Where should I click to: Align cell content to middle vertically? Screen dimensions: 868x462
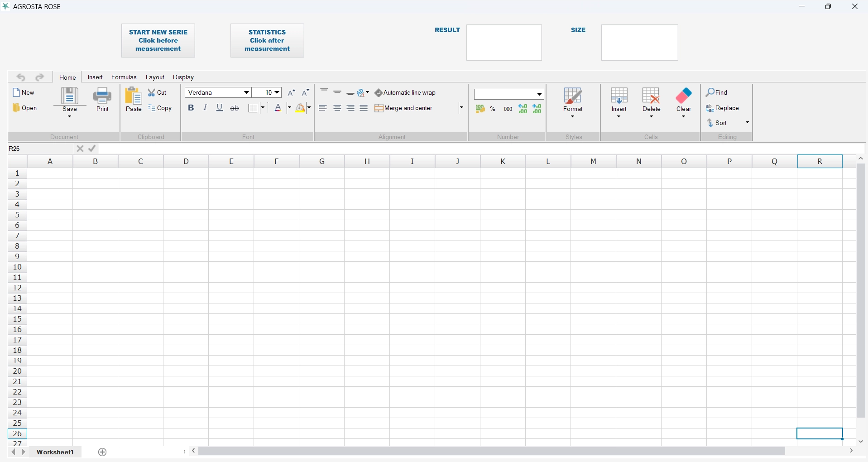[x=338, y=92]
